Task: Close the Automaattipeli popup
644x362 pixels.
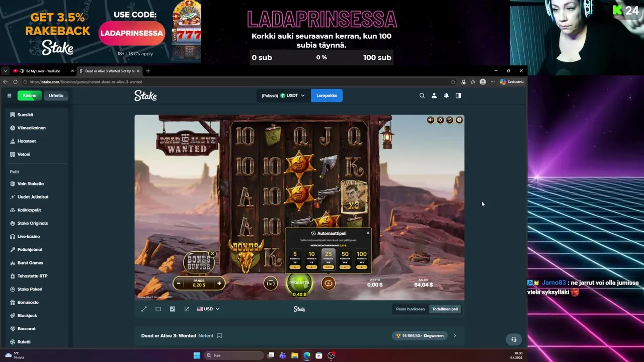Action: point(368,233)
